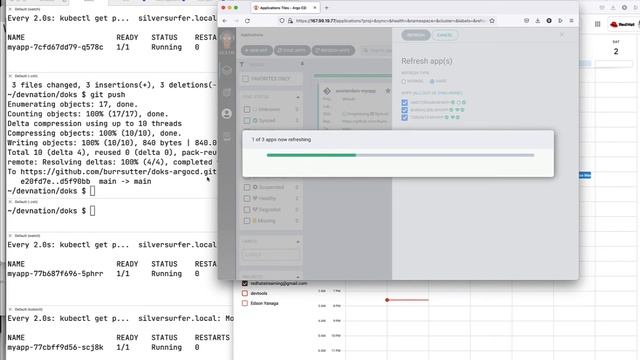Click the Refresh Apps toolbar button
Screen dimensions: 640x360
pos(333,50)
